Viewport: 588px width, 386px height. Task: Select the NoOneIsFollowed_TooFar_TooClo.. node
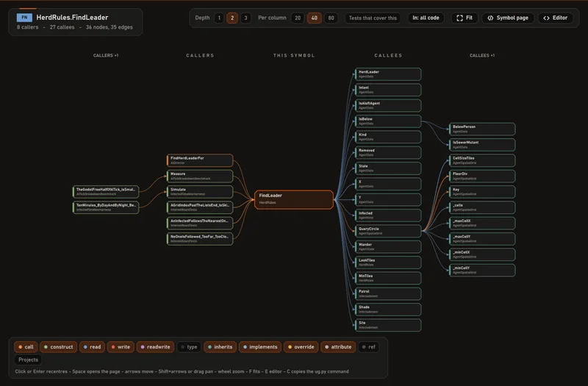[x=200, y=238]
